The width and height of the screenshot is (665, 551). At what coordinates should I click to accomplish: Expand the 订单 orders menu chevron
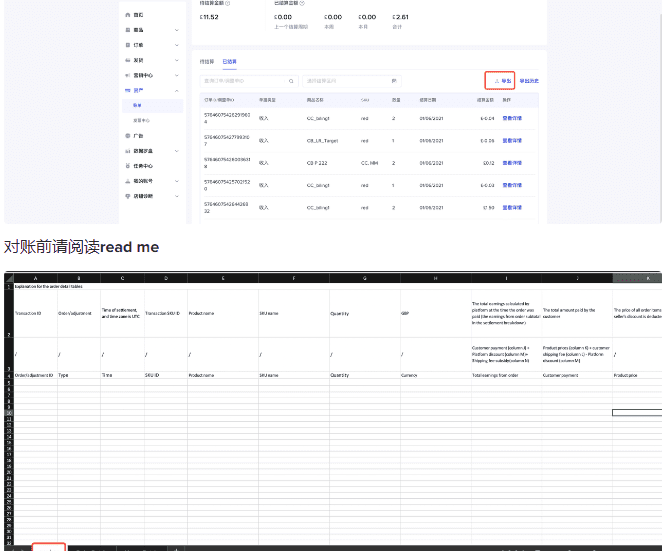(x=177, y=45)
